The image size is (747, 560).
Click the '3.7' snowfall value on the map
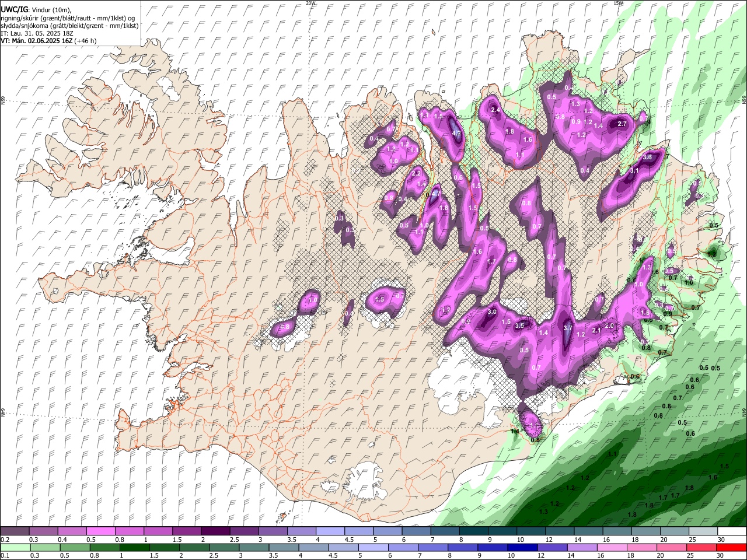pos(568,328)
